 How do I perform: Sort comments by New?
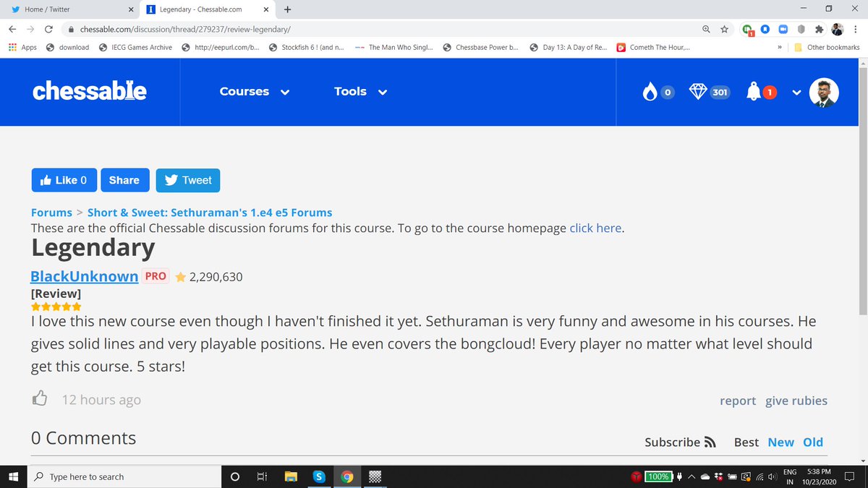pyautogui.click(x=780, y=442)
